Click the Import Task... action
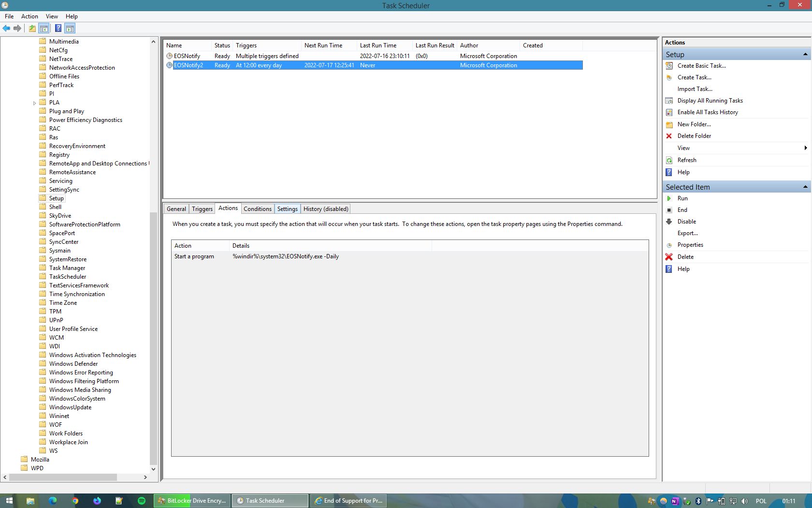 695,89
